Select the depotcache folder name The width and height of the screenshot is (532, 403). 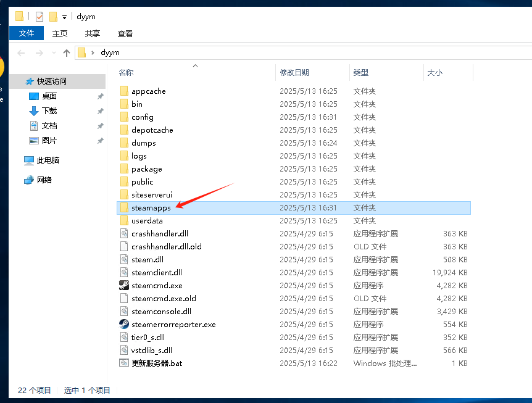(152, 130)
